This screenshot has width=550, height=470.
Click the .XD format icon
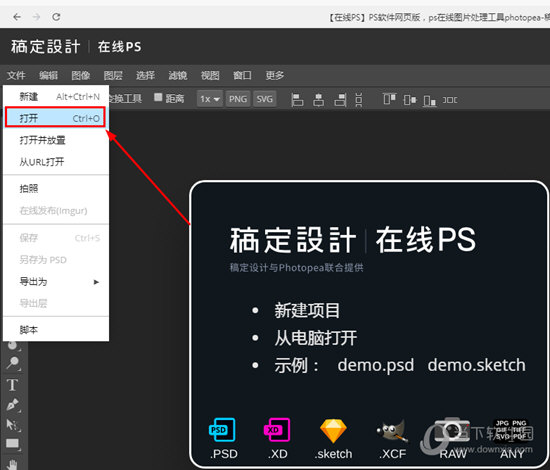click(x=277, y=430)
